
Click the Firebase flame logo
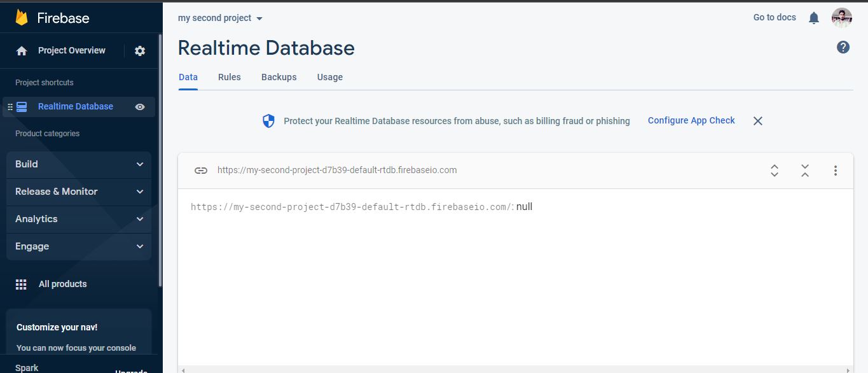22,17
